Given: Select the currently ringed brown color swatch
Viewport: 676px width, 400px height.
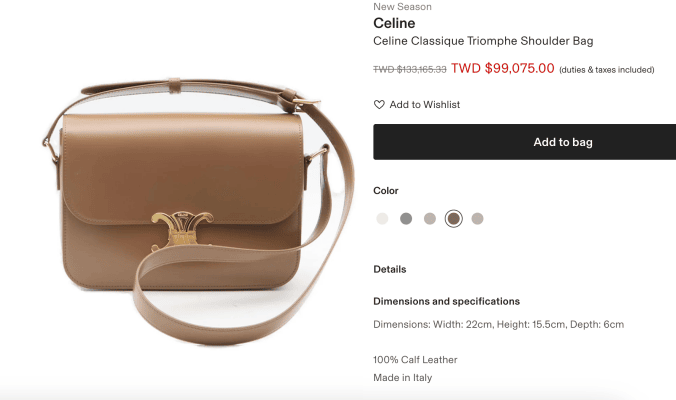Looking at the screenshot, I should coord(454,219).
